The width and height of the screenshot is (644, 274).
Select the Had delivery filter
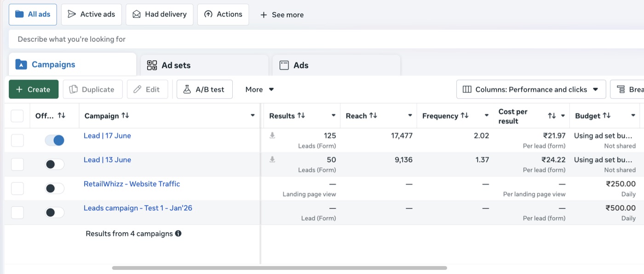coord(160,14)
